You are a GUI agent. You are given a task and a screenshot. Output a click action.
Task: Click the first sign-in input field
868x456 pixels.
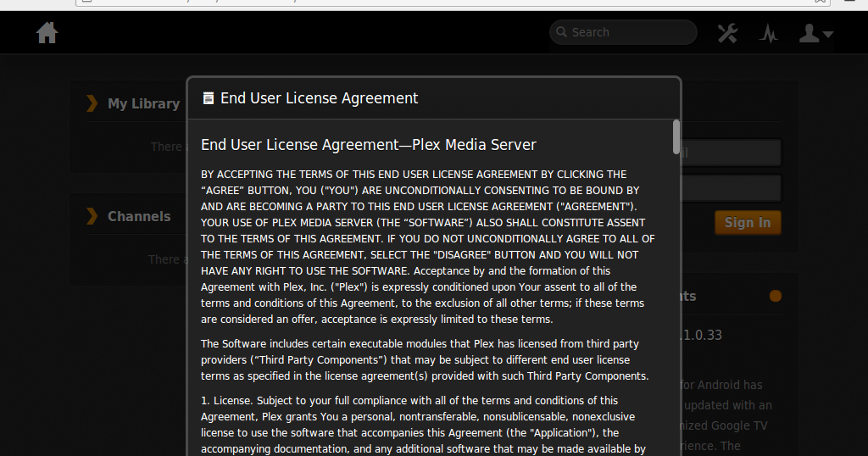(731, 153)
